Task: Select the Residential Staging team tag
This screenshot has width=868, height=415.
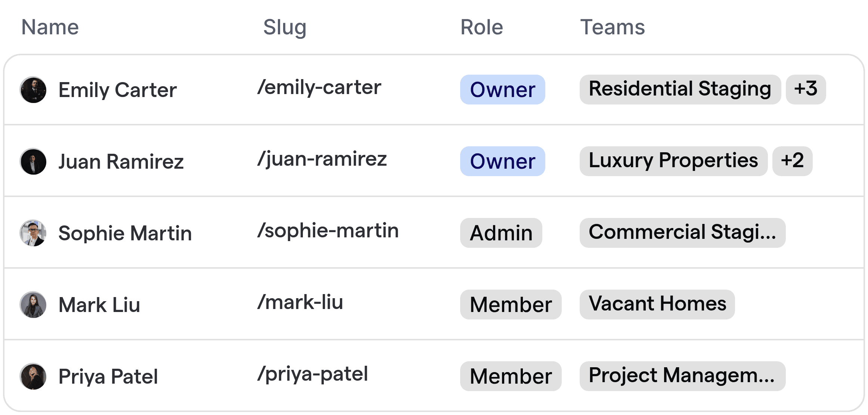Action: [680, 90]
